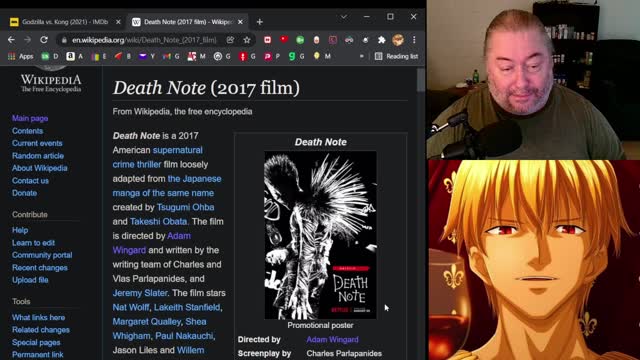The height and width of the screenshot is (360, 640).
Task: Follow the Takeshi Obata link
Action: click(158, 222)
